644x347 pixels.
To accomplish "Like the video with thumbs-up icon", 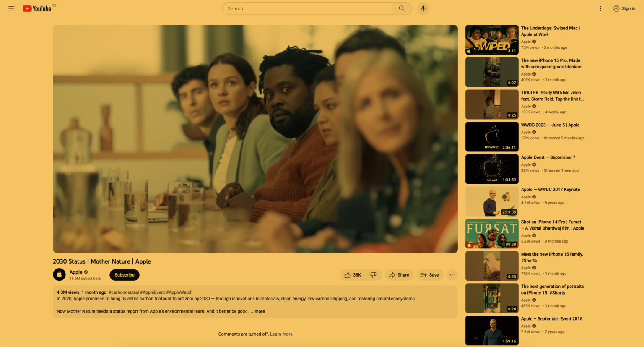I will 353,275.
